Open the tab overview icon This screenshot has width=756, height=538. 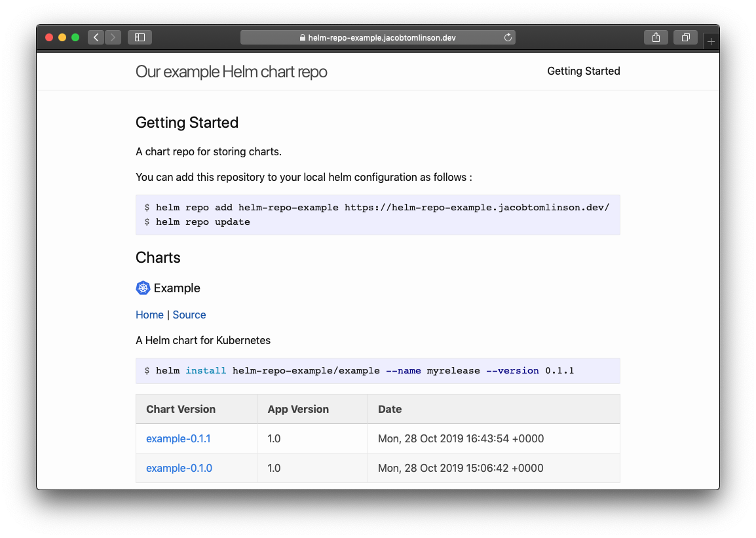point(685,37)
